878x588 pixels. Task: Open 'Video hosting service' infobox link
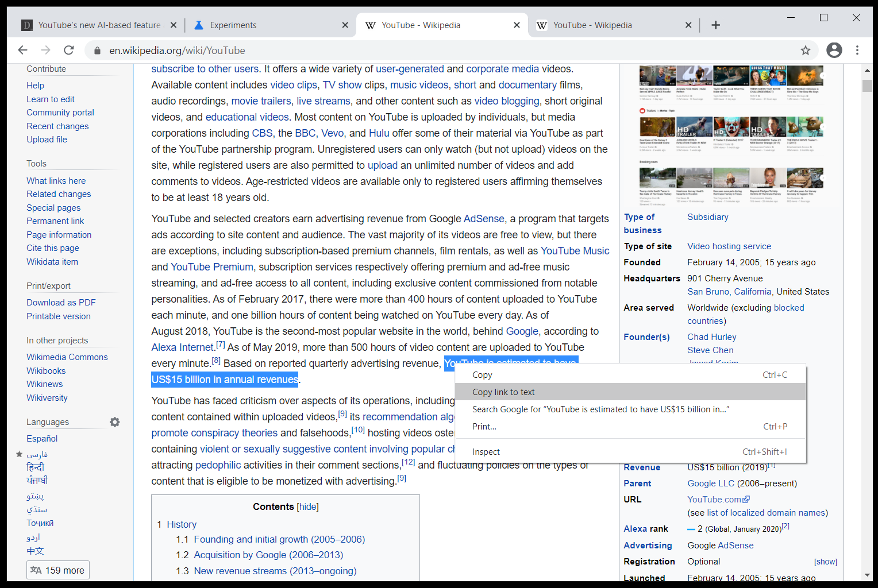click(x=729, y=246)
